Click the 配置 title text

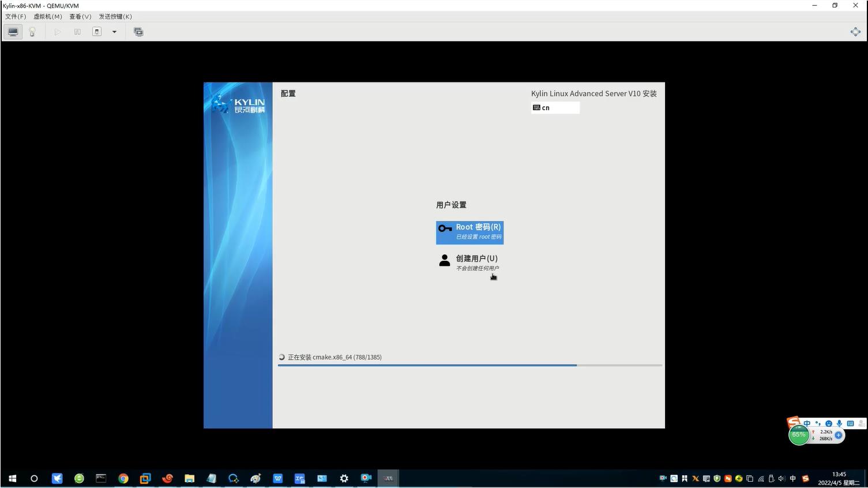(x=288, y=93)
